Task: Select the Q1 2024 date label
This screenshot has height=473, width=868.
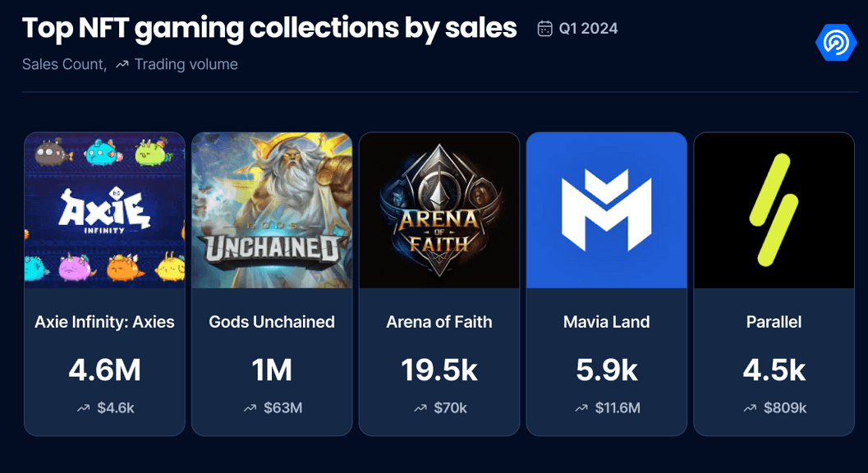Action: (x=589, y=28)
